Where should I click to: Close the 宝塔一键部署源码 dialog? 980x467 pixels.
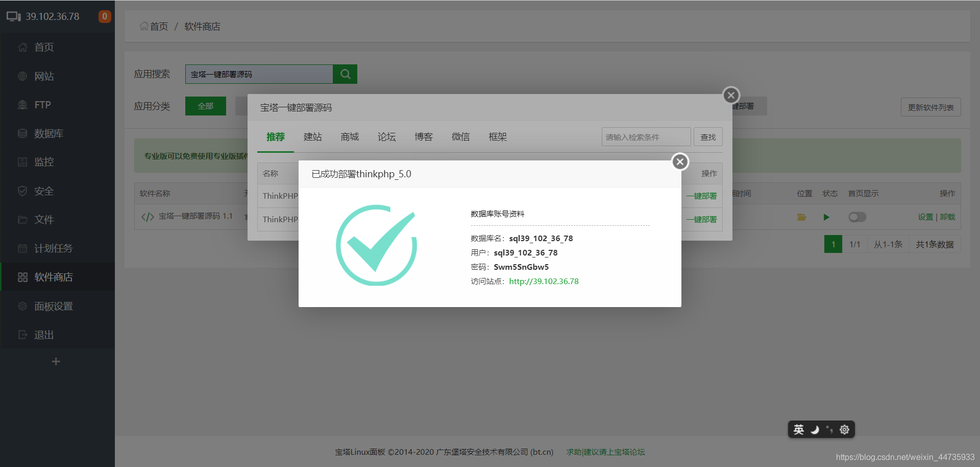tap(731, 95)
